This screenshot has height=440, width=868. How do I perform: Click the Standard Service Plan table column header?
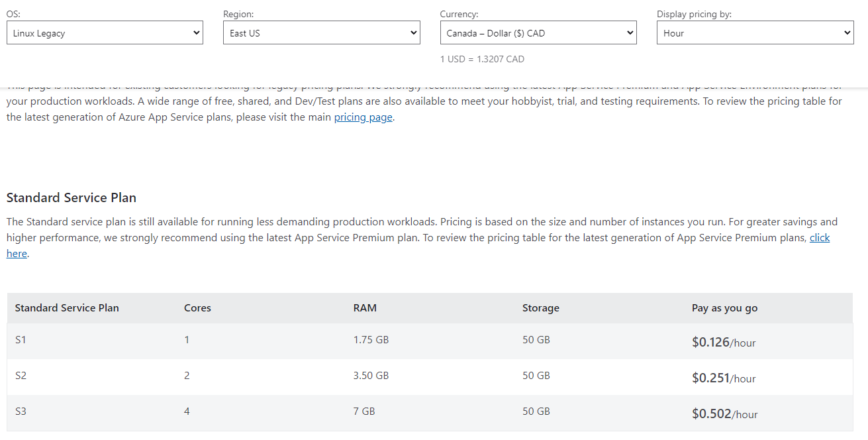click(67, 307)
